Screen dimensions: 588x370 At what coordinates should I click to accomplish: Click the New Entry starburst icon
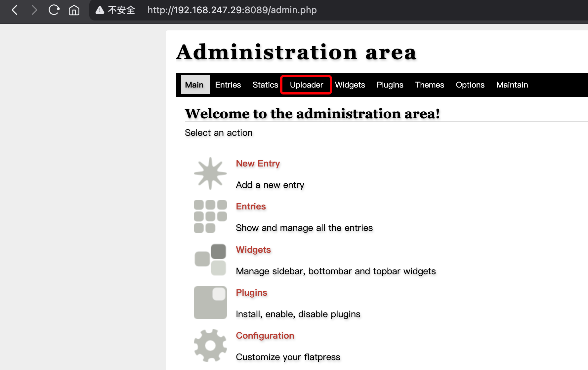tap(210, 173)
